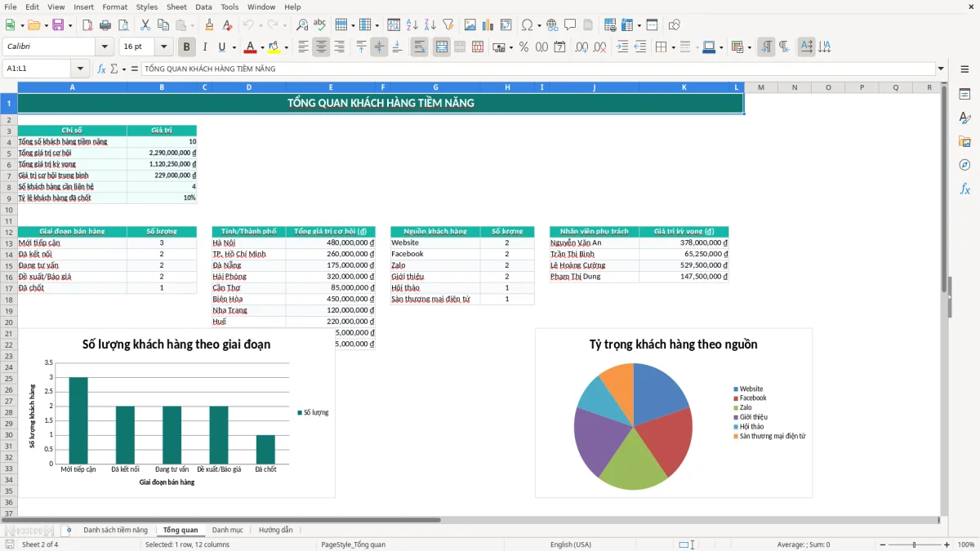980x551 pixels.
Task: Select the column M header
Action: click(x=760, y=87)
